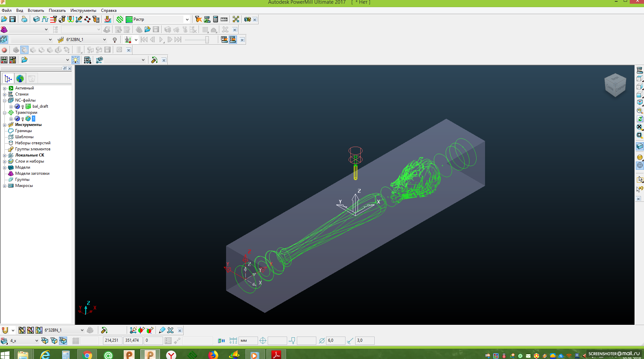Open Chrome from the taskbar
This screenshot has height=359, width=644.
(x=87, y=355)
